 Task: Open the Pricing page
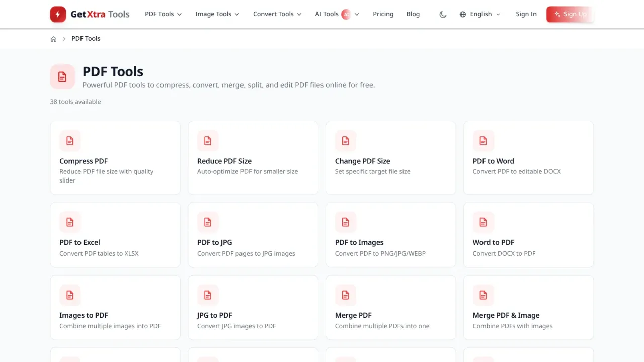(383, 14)
